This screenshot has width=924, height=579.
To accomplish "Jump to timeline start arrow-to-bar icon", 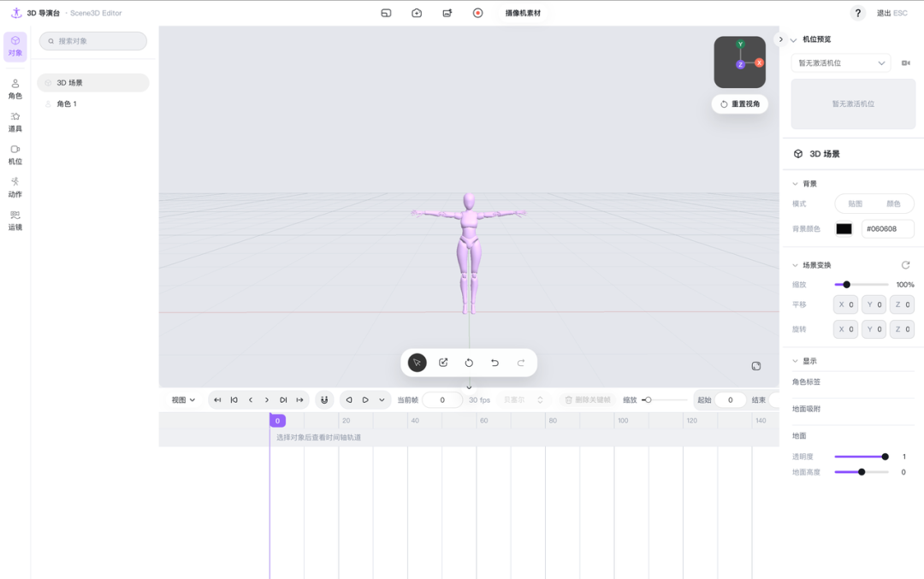I will point(217,400).
